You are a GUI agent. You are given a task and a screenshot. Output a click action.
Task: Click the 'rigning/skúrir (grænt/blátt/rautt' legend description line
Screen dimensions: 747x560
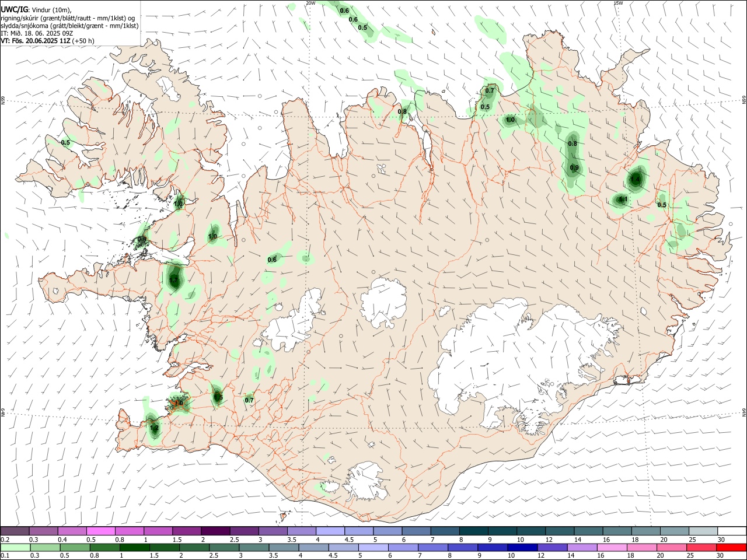69,18
